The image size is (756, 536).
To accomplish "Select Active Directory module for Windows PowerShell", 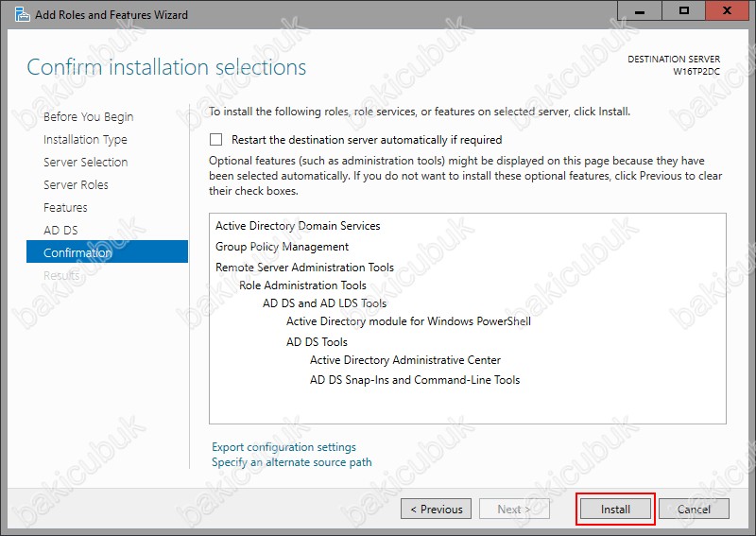I will click(x=408, y=321).
